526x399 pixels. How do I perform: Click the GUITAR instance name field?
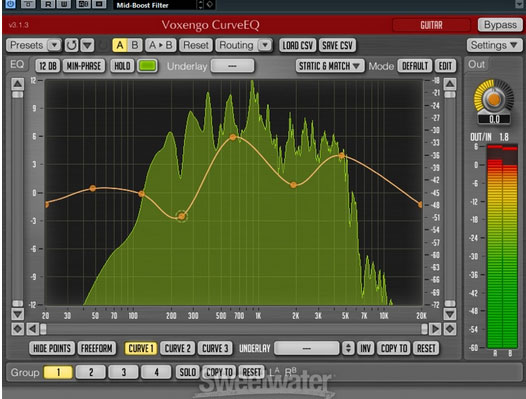pyautogui.click(x=431, y=25)
